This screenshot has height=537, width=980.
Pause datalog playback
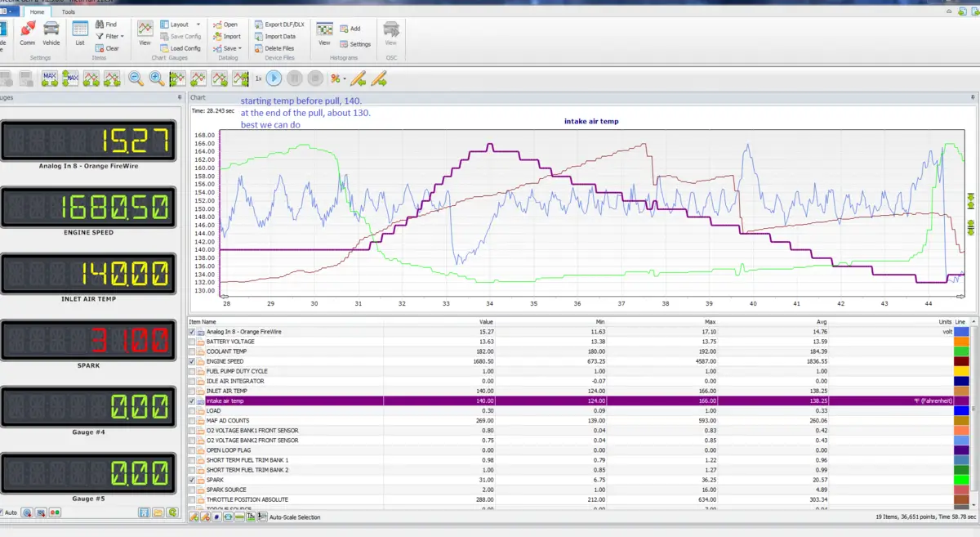pos(295,78)
